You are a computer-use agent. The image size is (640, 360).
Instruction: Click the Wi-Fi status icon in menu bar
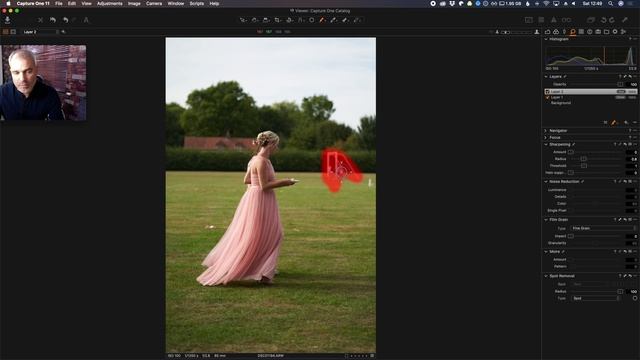(546, 3)
